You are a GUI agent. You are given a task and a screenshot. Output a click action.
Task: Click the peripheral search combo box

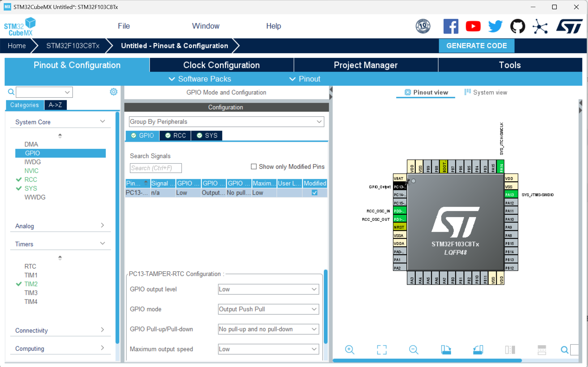(x=44, y=92)
